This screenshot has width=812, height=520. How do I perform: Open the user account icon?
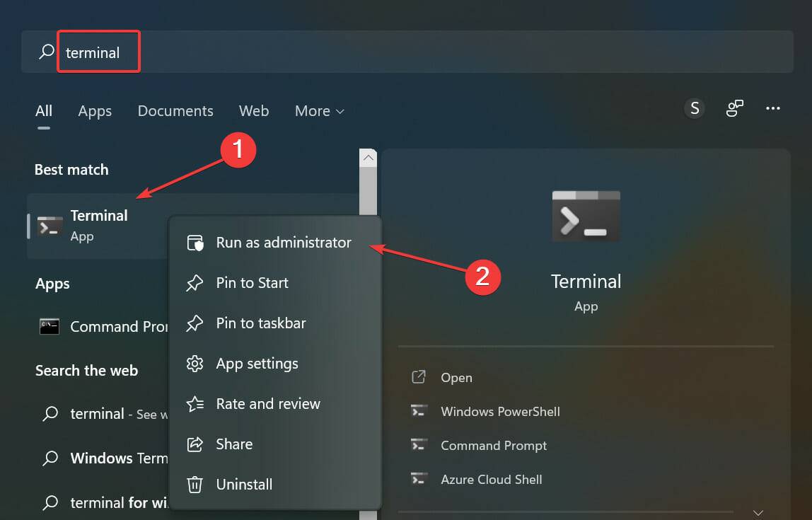pos(694,108)
